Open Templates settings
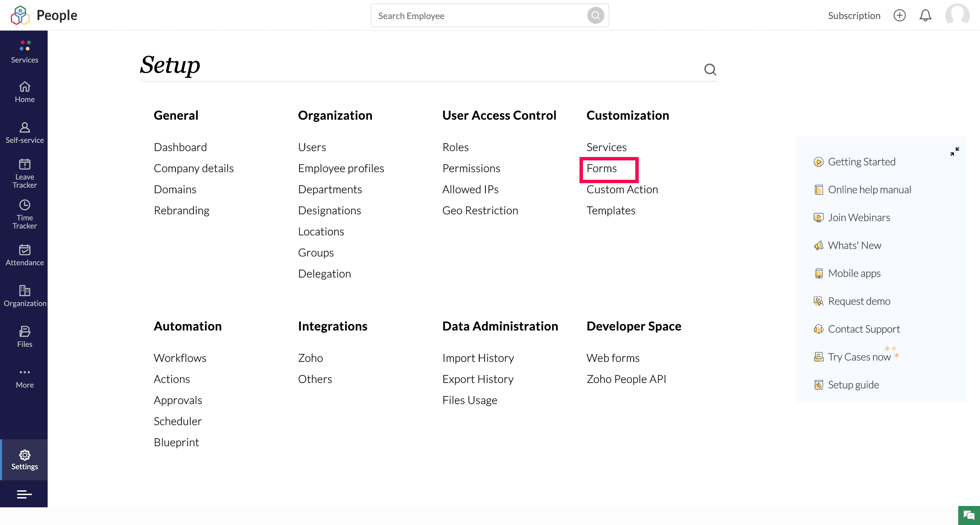 coord(610,210)
